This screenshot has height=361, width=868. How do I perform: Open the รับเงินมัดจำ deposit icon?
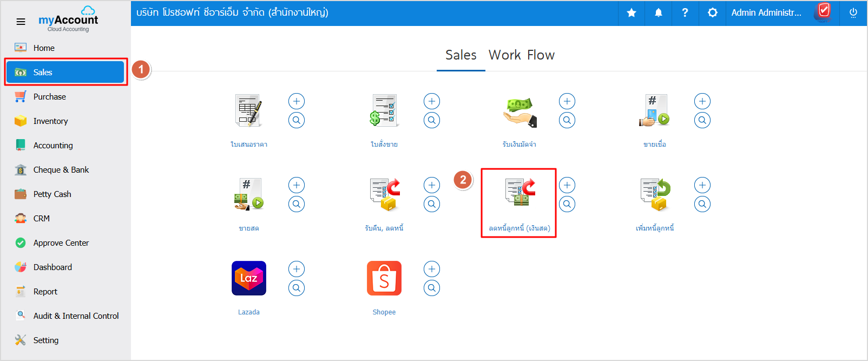coord(520,111)
